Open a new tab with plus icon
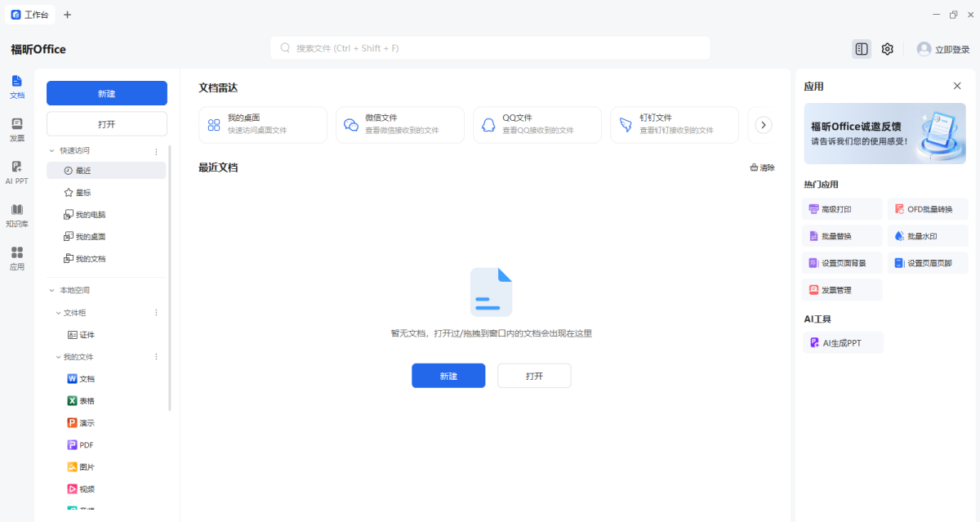This screenshot has height=522, width=980. [x=67, y=15]
